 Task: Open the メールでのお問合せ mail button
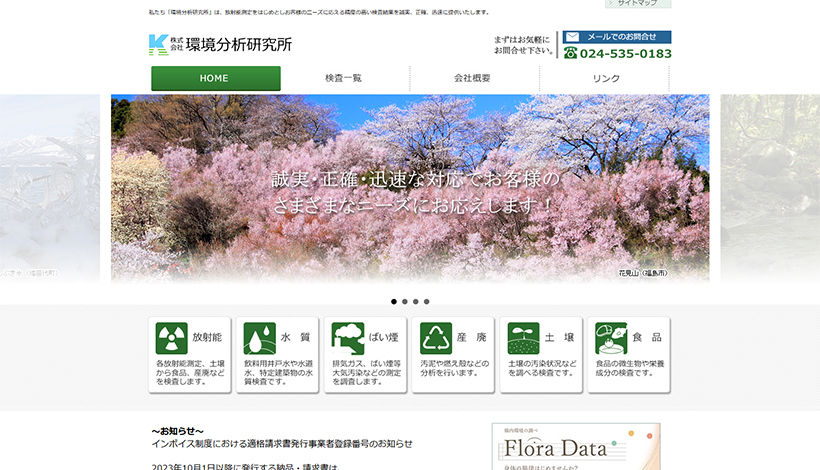point(617,37)
